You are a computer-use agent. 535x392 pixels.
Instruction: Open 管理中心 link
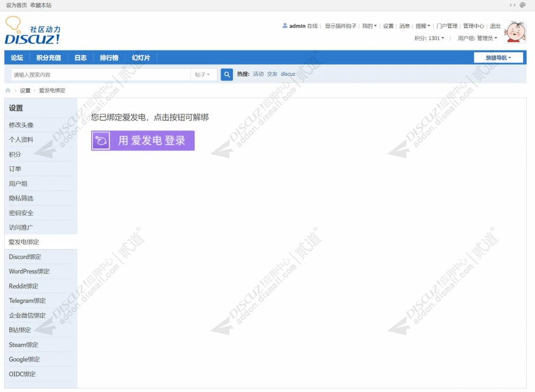click(474, 26)
